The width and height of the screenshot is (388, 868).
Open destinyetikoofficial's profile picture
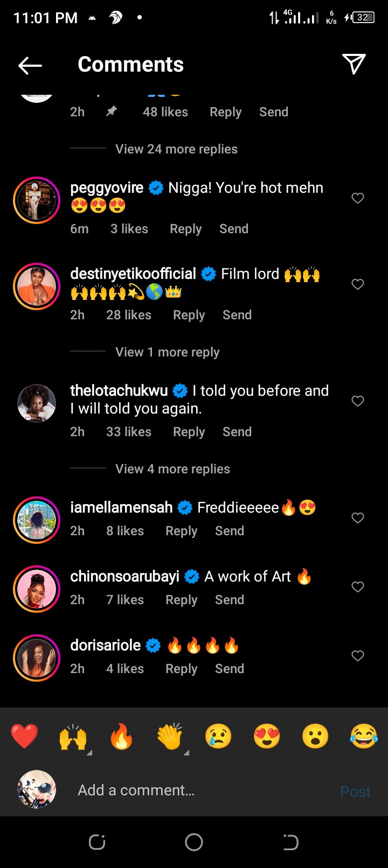37,286
